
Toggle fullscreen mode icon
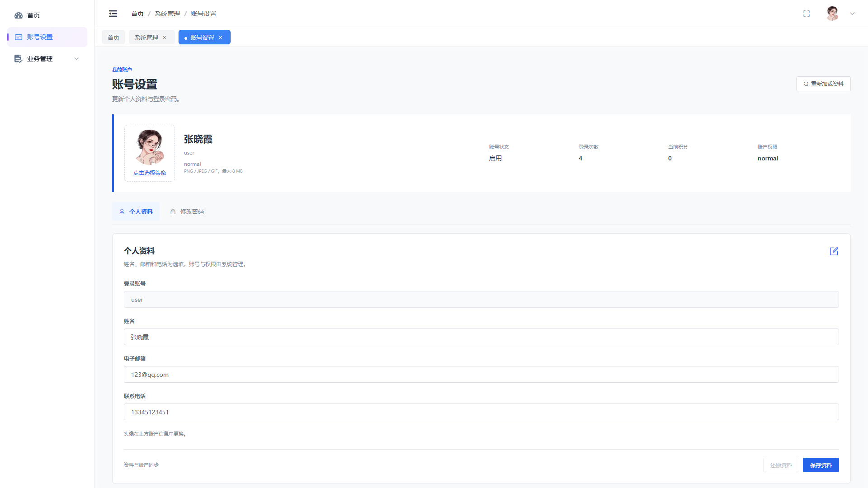[x=807, y=14]
